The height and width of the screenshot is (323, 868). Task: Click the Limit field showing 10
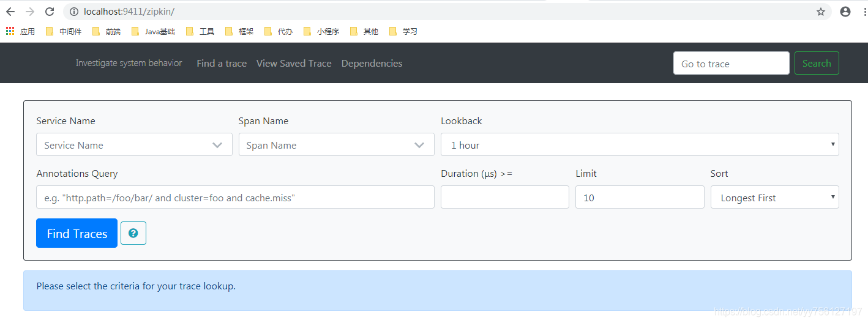point(640,198)
